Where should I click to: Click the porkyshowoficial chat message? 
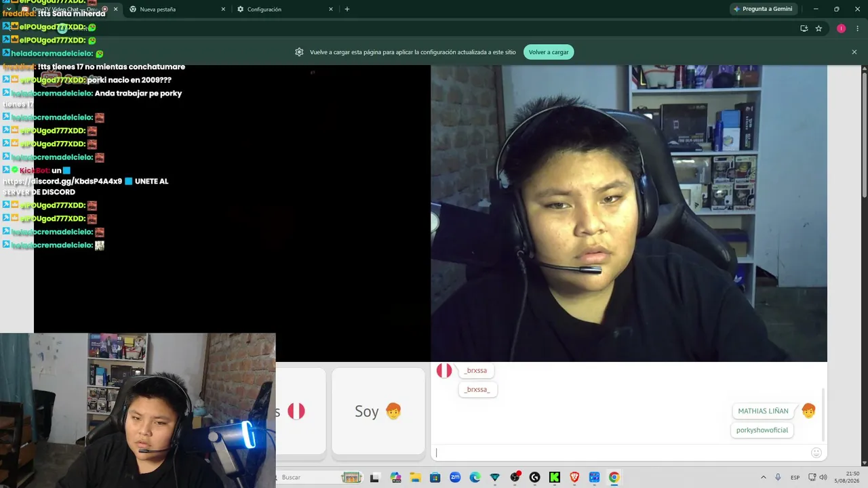762,430
